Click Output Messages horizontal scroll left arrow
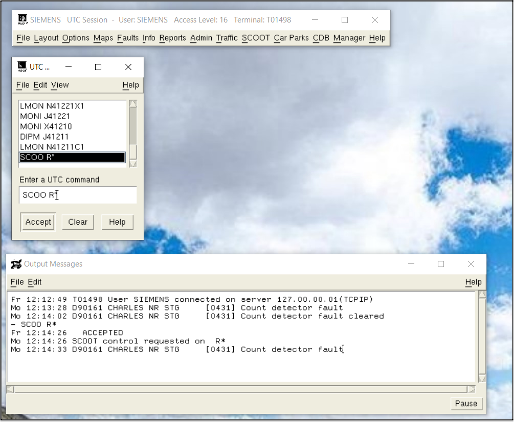Viewport: 514px width, 422px height. point(10,389)
